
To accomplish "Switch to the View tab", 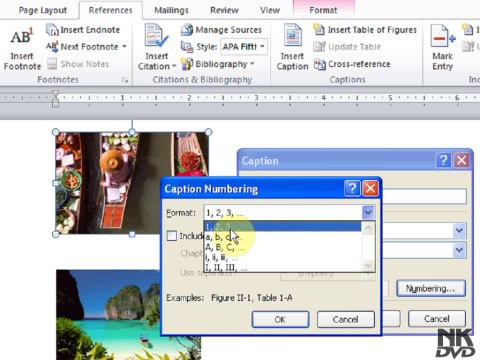I will [x=270, y=10].
